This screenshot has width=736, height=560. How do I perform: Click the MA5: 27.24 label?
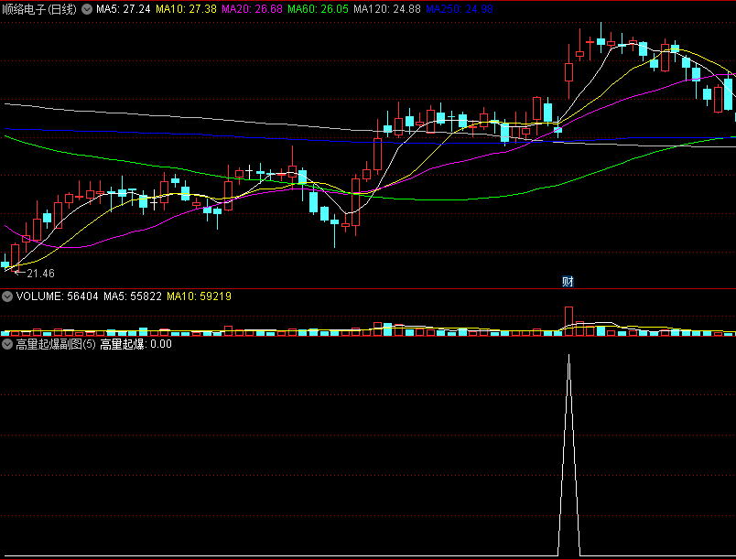pos(124,9)
